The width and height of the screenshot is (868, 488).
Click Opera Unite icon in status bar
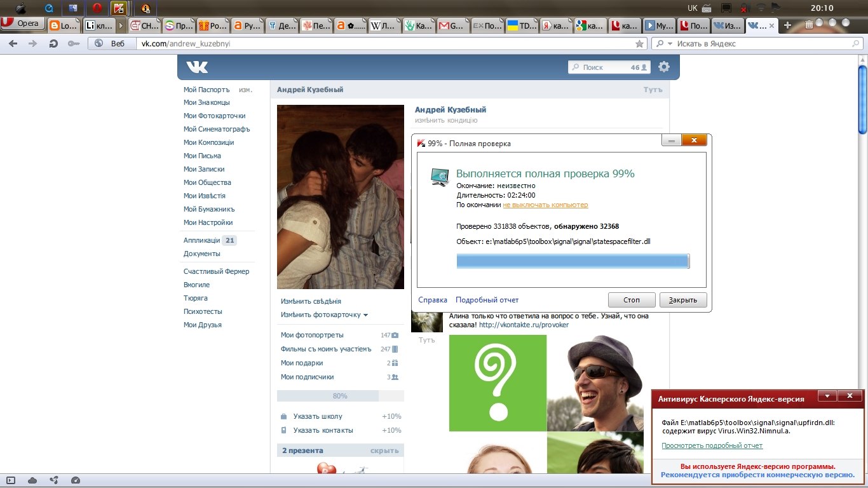click(54, 480)
